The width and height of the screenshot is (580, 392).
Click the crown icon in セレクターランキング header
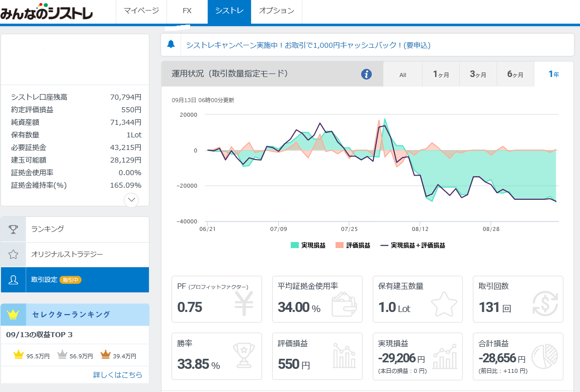pyautogui.click(x=13, y=315)
